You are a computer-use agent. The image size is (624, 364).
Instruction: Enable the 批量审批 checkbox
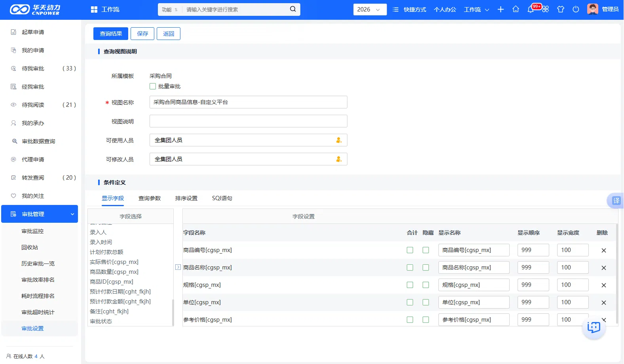point(153,86)
